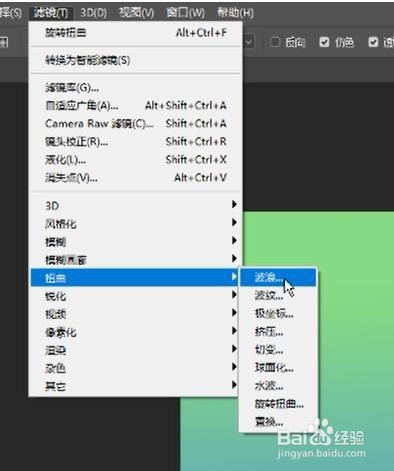Expand the 模糊画廊 submenu

(x=134, y=259)
